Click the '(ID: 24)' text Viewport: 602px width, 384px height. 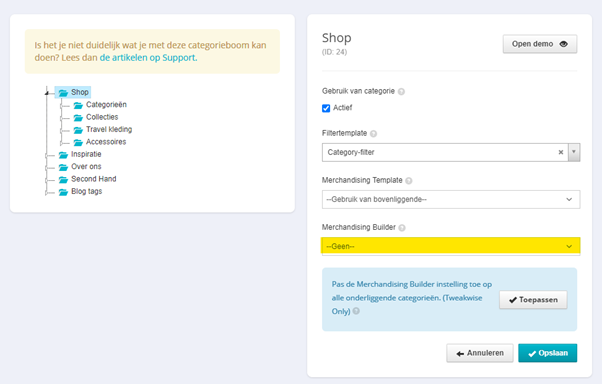point(334,52)
